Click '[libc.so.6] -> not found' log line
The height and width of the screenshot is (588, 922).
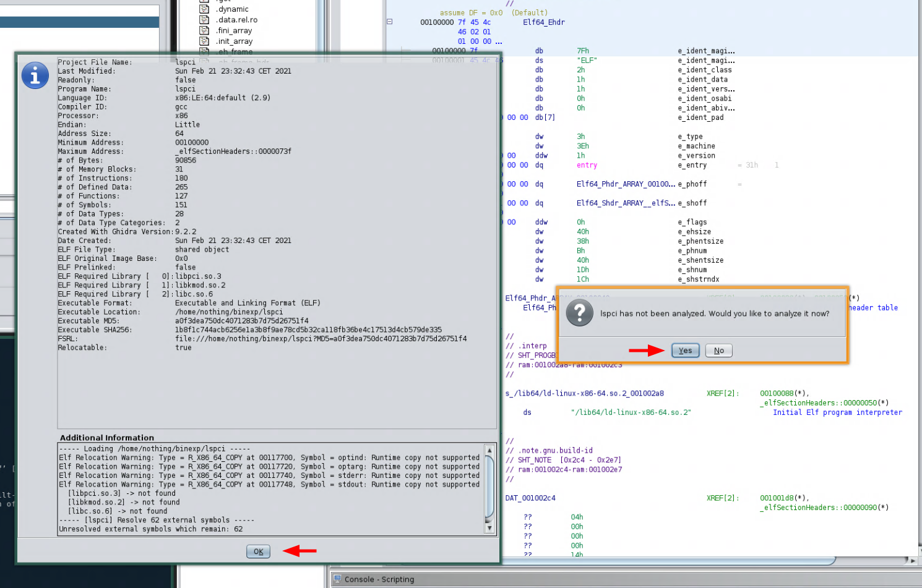(117, 511)
